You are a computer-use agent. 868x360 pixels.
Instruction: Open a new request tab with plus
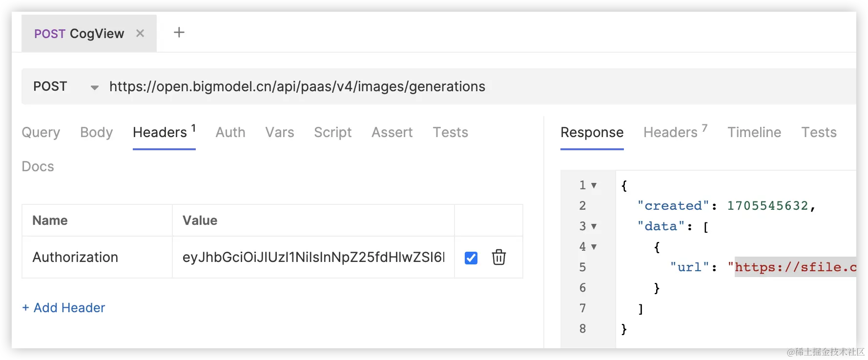tap(179, 33)
